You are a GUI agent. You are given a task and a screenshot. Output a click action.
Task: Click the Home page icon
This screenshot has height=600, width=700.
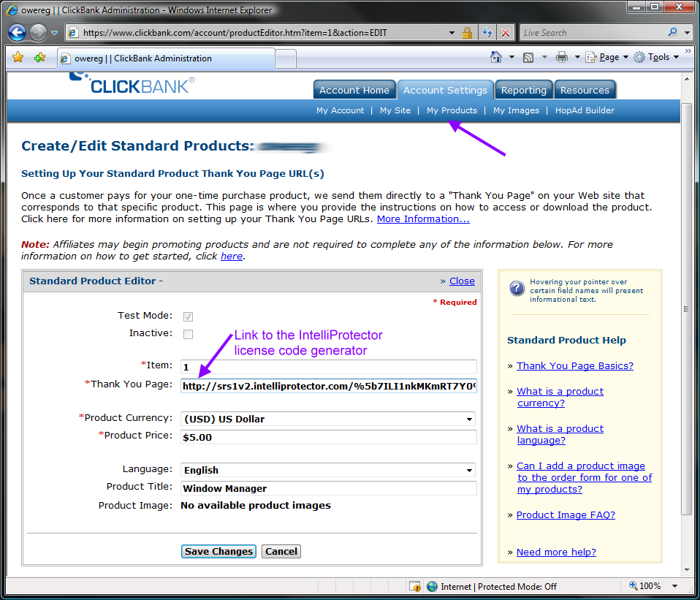tap(496, 57)
